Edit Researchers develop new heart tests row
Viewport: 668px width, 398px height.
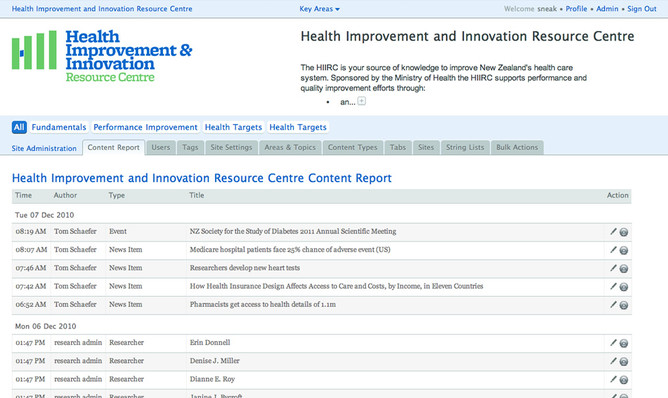point(613,268)
